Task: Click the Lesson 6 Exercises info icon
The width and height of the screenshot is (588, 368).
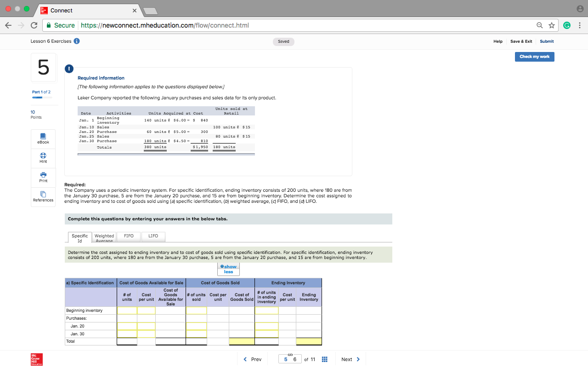Action: (76, 40)
